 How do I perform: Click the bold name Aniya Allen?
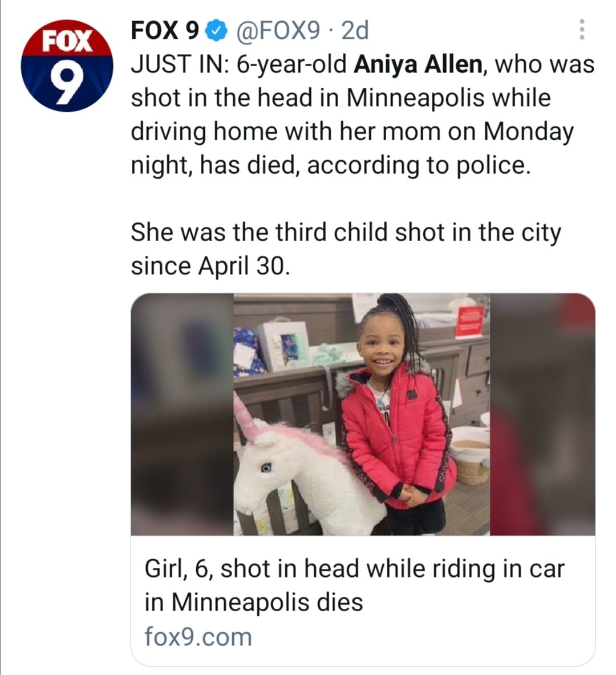[x=418, y=64]
